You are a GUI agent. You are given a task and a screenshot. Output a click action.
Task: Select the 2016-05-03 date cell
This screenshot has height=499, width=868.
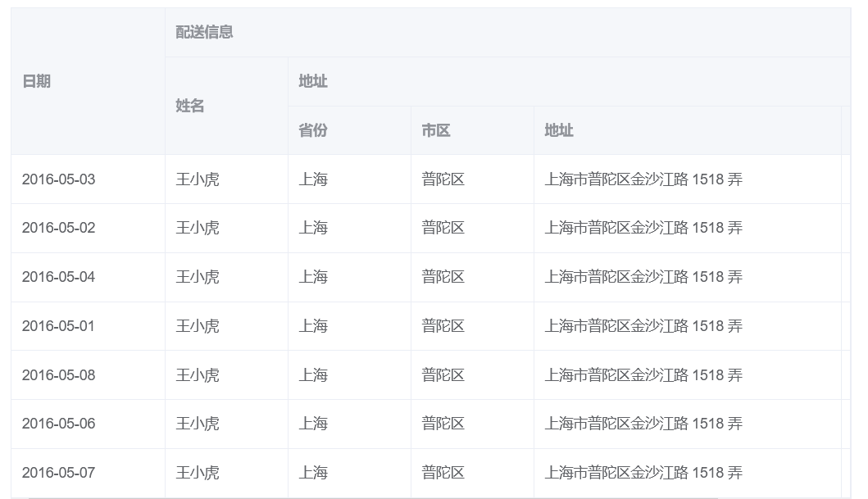click(x=58, y=179)
